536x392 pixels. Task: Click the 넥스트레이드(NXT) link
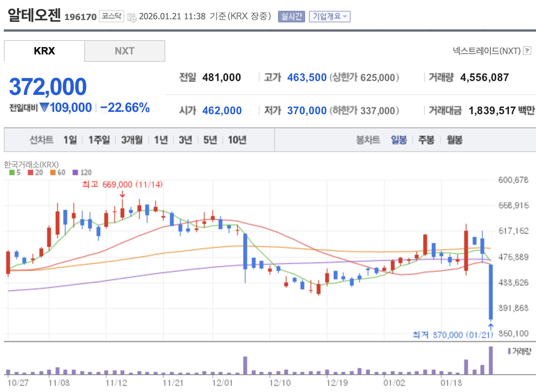(x=487, y=51)
